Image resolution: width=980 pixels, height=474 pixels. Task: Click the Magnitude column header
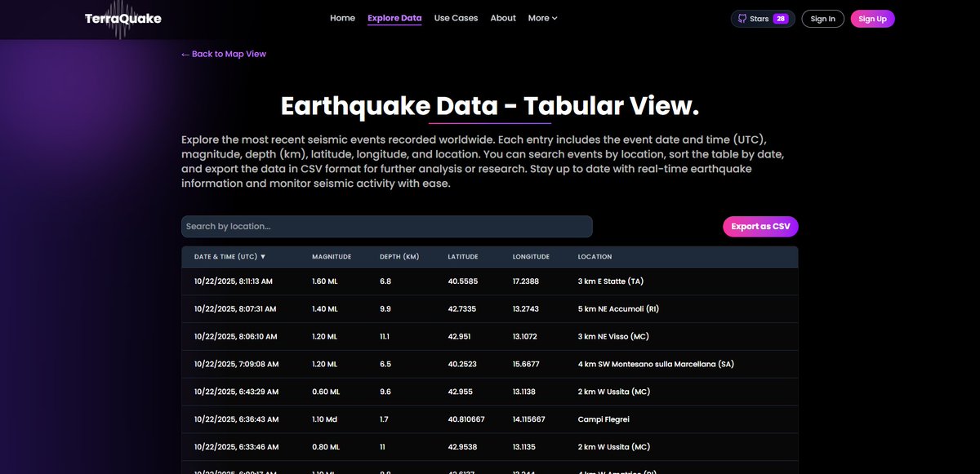pyautogui.click(x=332, y=255)
